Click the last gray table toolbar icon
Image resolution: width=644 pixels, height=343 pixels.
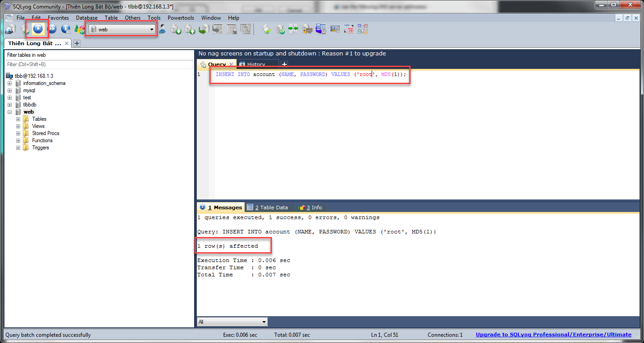point(245,30)
